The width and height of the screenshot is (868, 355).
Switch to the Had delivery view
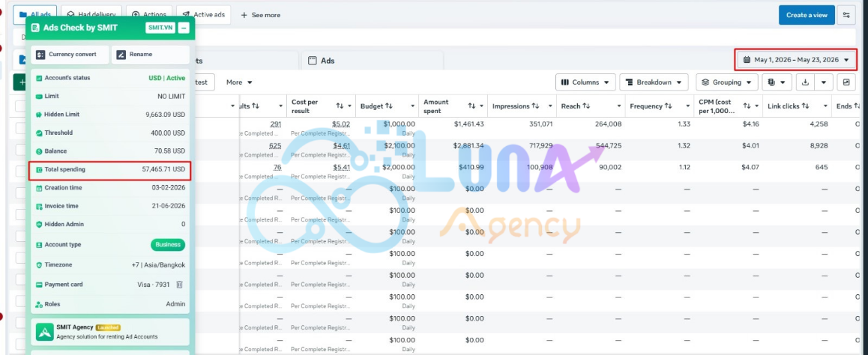[91, 15]
